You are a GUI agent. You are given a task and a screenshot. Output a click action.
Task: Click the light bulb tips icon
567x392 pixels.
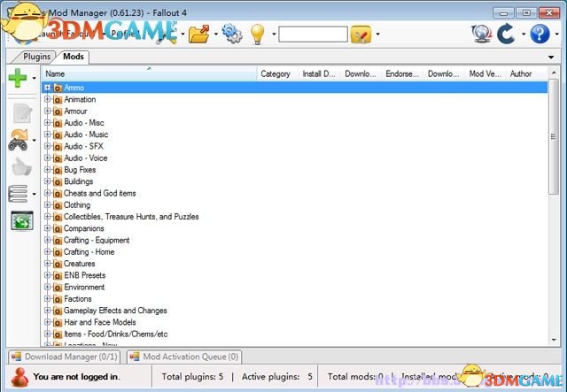pos(258,34)
